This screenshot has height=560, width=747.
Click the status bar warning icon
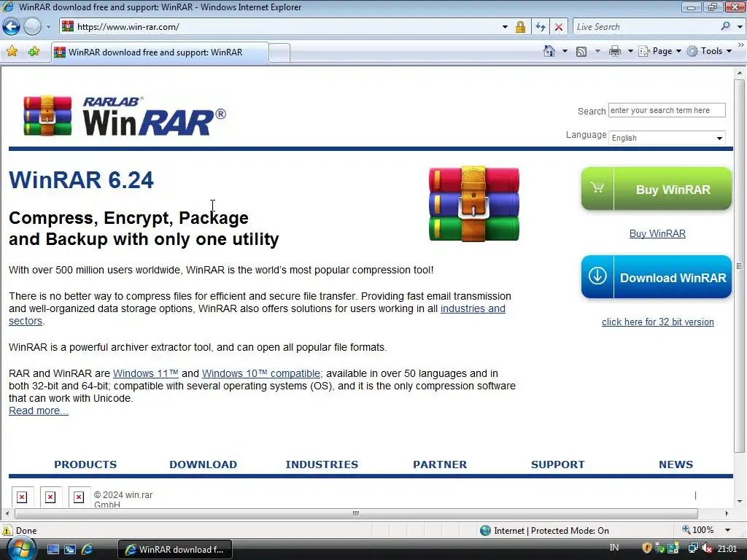click(7, 530)
